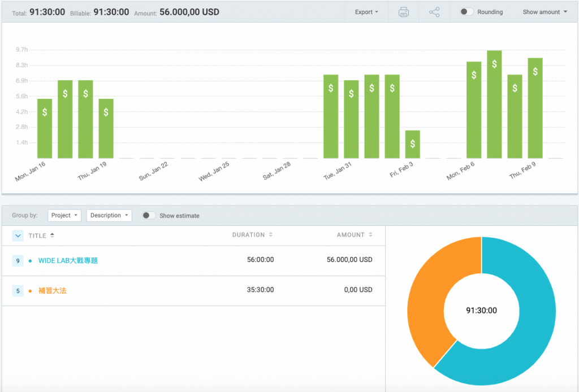Toggle the Rounding switch
Screen dimensions: 579x392
(466, 12)
